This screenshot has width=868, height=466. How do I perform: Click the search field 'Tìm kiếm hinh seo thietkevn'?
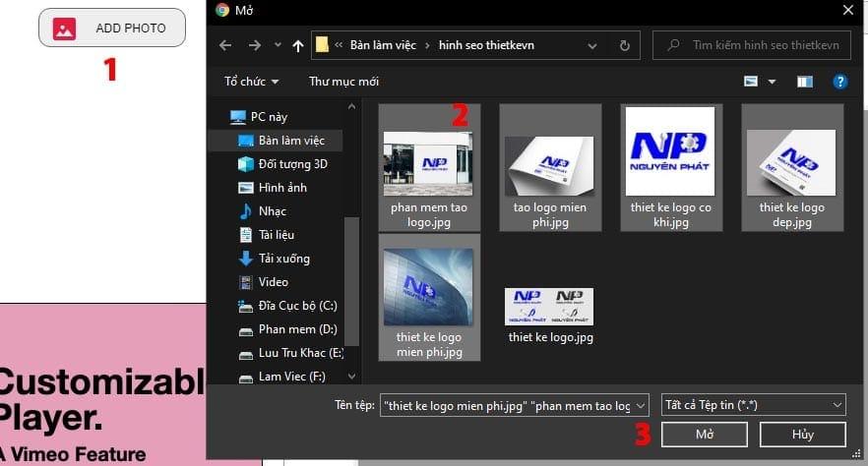coord(752,45)
